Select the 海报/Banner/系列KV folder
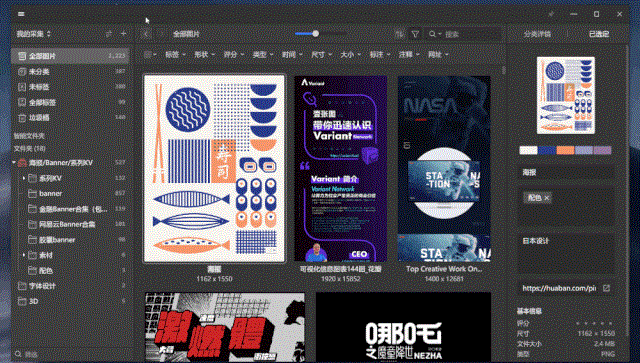 pos(71,163)
